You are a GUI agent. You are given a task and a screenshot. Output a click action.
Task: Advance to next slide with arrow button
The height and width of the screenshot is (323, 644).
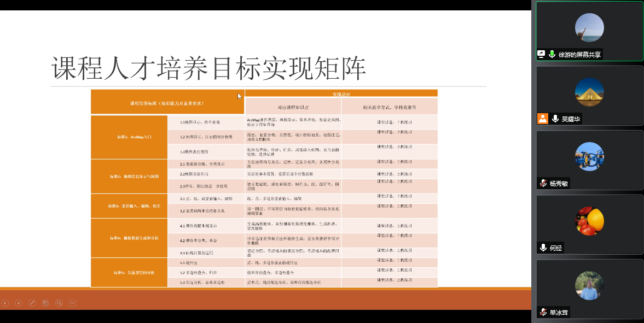point(19,303)
